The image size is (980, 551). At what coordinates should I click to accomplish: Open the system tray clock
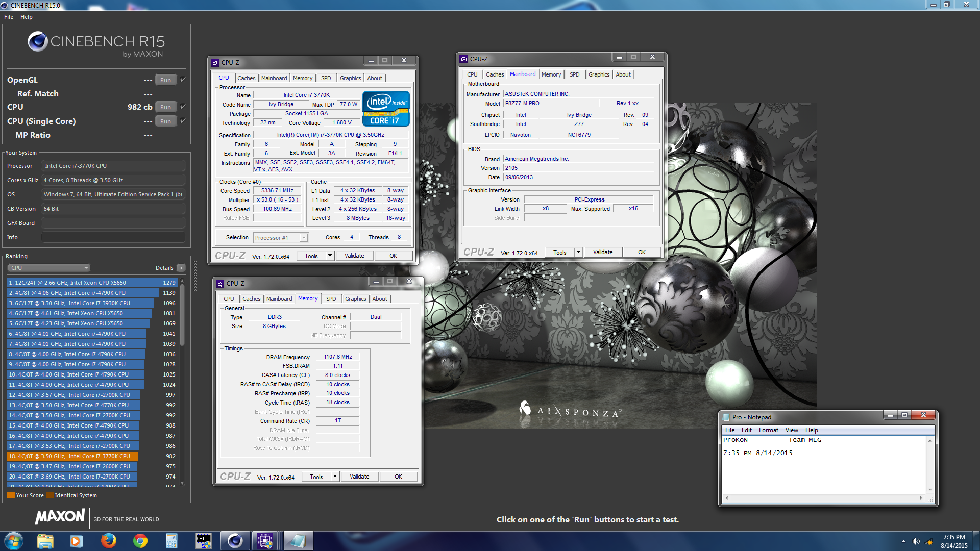coord(954,541)
